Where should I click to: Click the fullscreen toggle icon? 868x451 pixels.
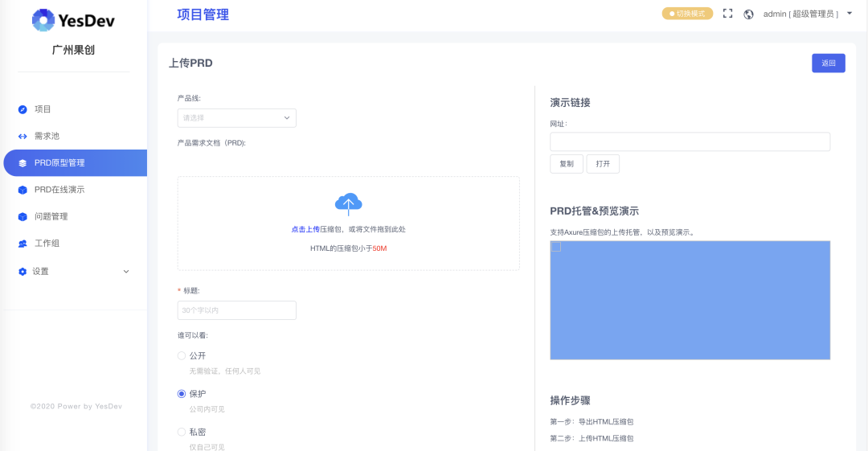[x=727, y=14]
